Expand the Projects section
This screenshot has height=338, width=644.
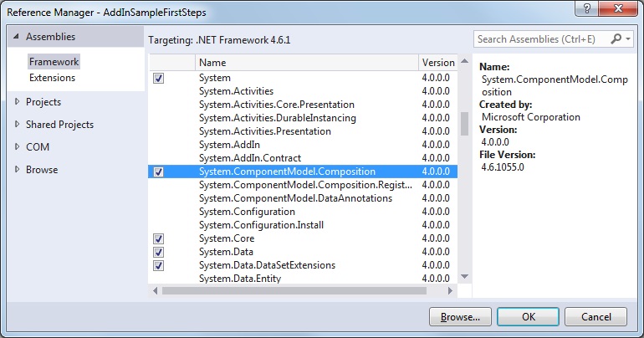pyautogui.click(x=17, y=101)
